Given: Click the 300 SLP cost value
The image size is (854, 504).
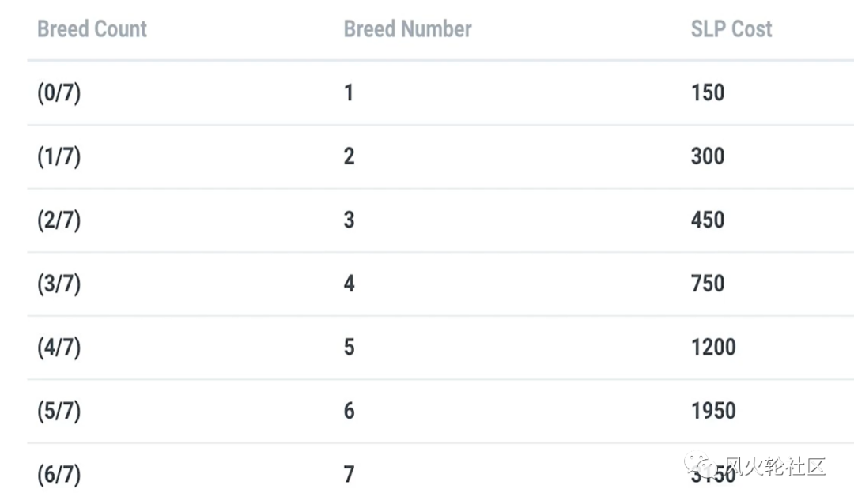Looking at the screenshot, I should [x=708, y=156].
